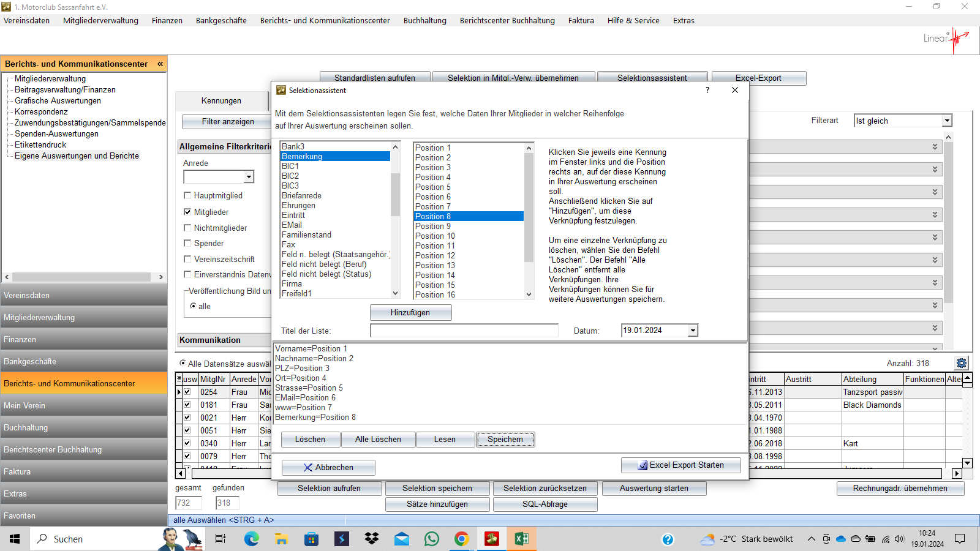Click the settings gear icon beside Anzahl

[961, 363]
